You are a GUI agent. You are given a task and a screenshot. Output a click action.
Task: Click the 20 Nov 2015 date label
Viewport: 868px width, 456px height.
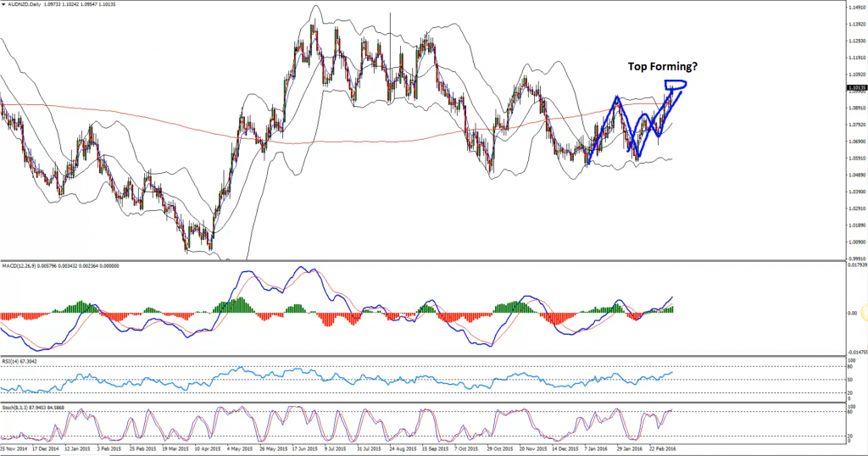click(532, 449)
